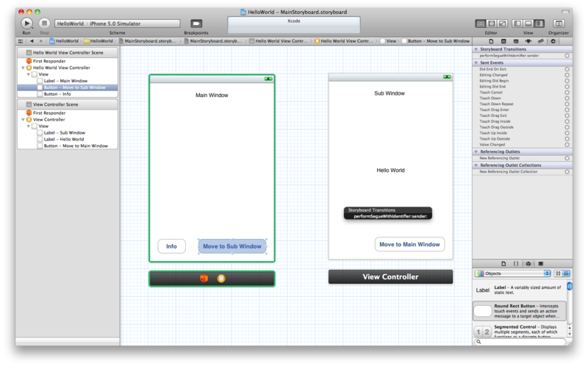The image size is (588, 369).
Task: Collapse the Sent Events section
Action: (x=476, y=62)
